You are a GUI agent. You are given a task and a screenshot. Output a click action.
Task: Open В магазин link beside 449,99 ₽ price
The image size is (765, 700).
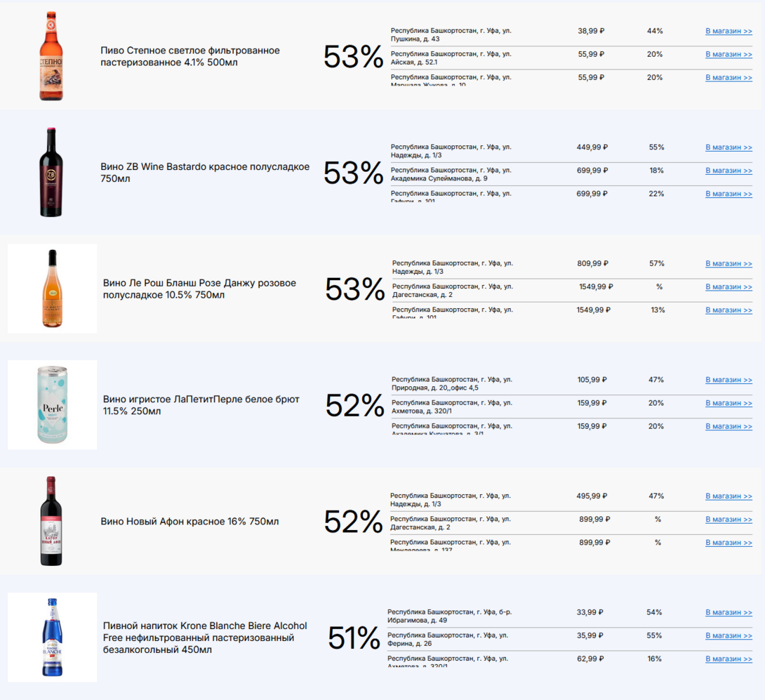[x=729, y=147]
